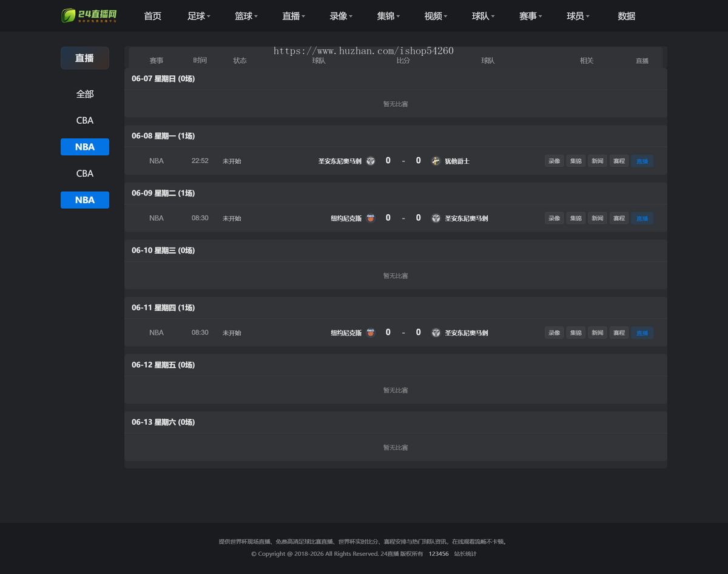Image resolution: width=728 pixels, height=574 pixels.
Task: Open the 录像 dropdown in top navigation
Action: tap(341, 16)
